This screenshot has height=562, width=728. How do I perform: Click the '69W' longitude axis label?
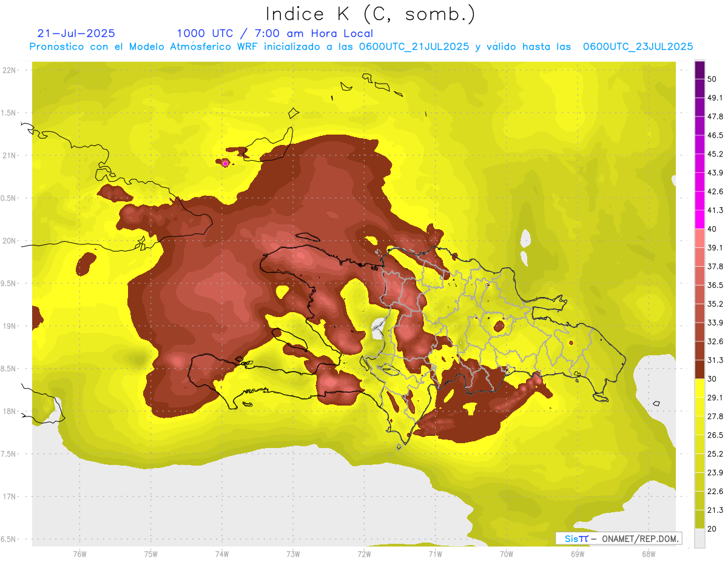(578, 554)
